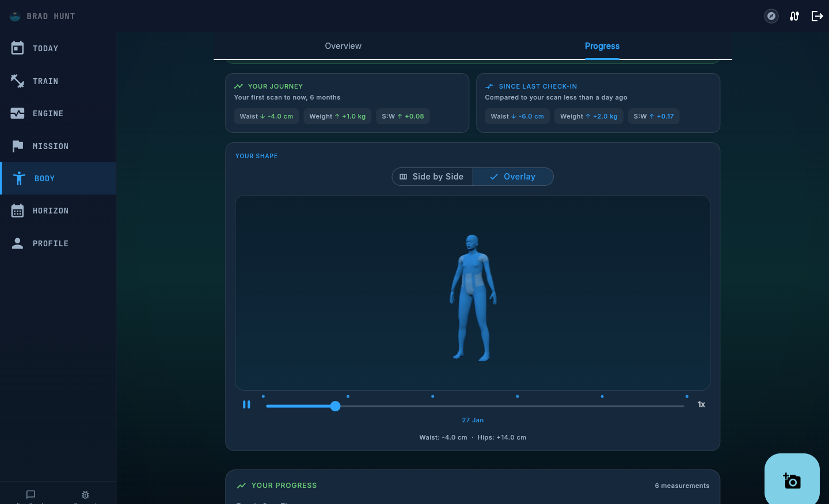Screen dimensions: 829x504
Task: Click the timeline slider handle
Action: pyautogui.click(x=336, y=406)
